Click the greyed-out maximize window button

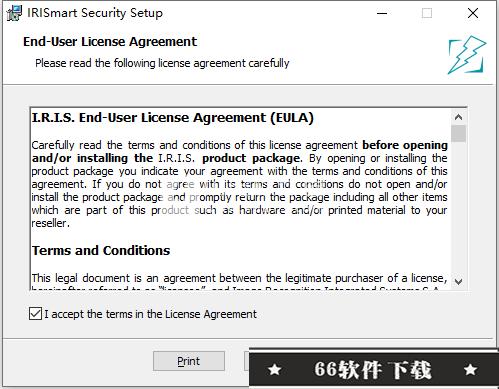pyautogui.click(x=427, y=13)
